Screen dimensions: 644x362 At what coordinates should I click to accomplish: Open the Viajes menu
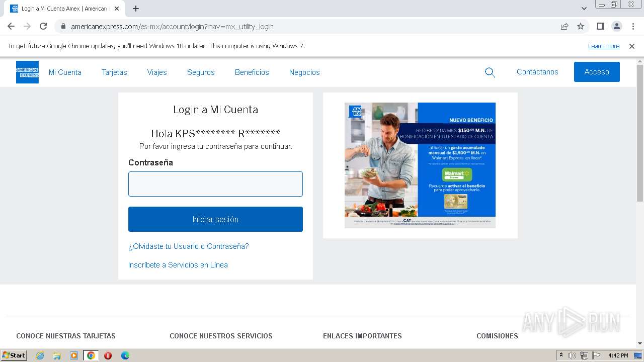point(157,72)
